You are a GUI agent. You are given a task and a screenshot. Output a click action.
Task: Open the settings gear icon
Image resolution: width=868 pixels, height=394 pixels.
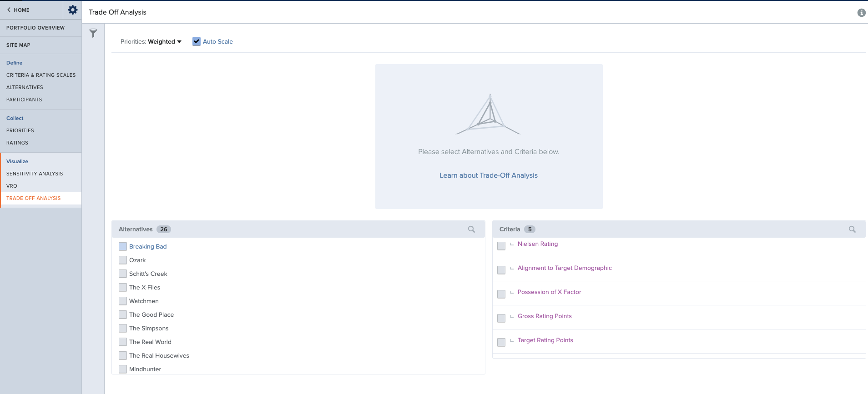click(x=72, y=10)
